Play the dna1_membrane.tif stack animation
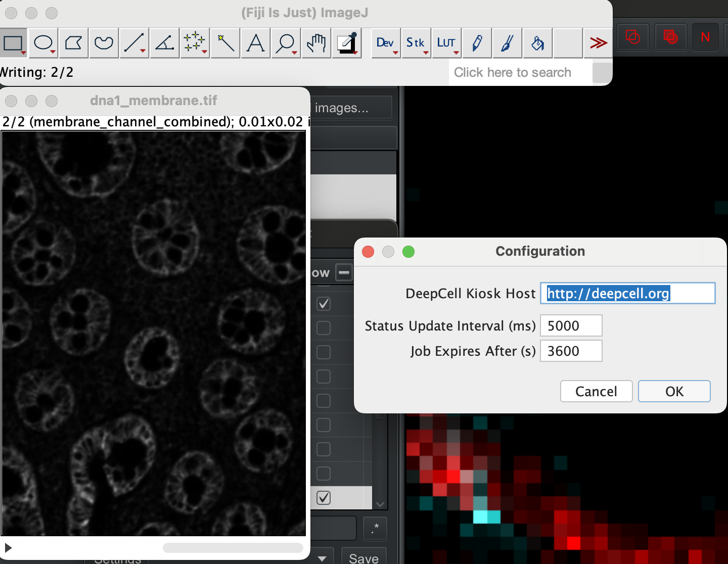Viewport: 728px width, 564px height. click(8, 548)
